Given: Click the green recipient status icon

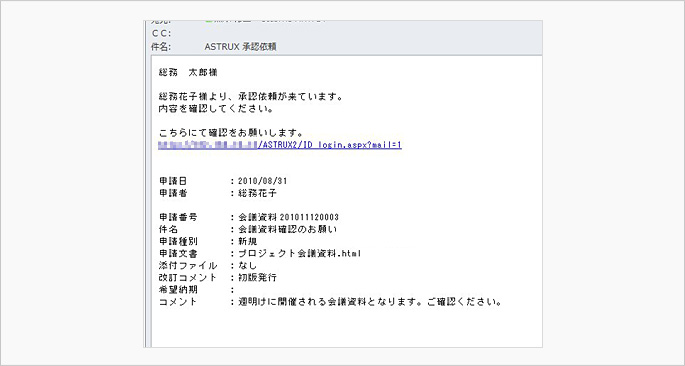Looking at the screenshot, I should click(x=208, y=21).
